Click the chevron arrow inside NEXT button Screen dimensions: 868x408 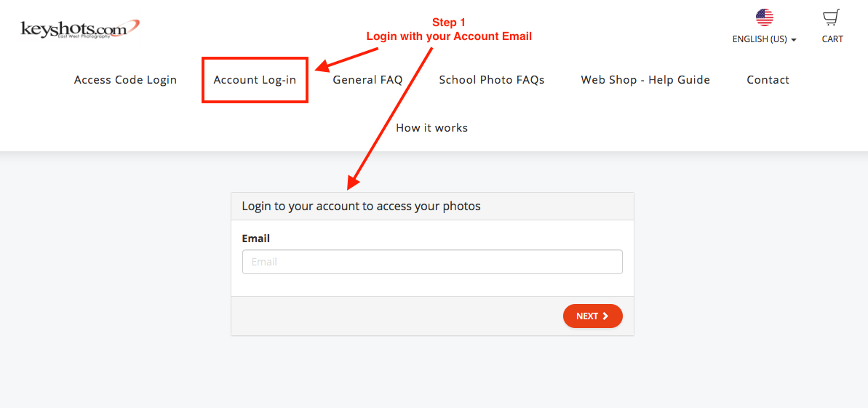605,316
